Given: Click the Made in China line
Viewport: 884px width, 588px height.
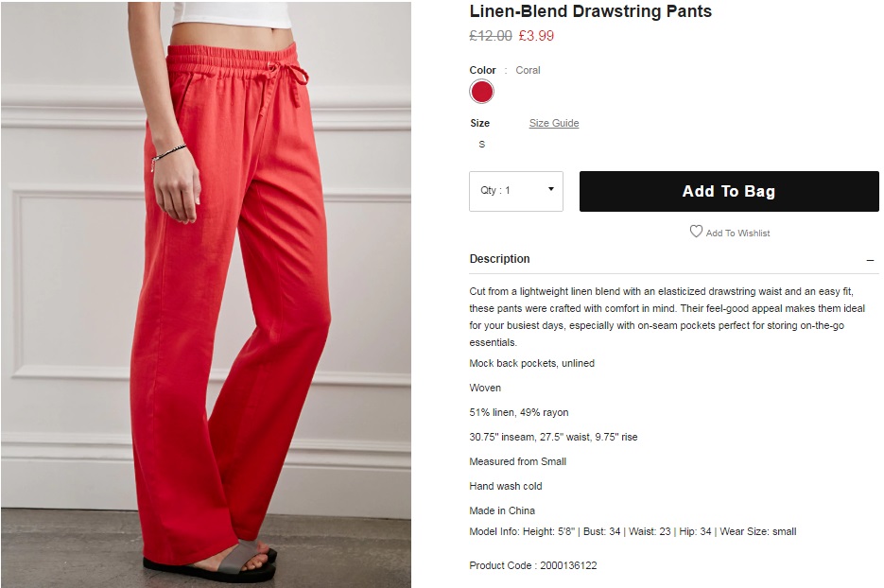Looking at the screenshot, I should pyautogui.click(x=502, y=510).
